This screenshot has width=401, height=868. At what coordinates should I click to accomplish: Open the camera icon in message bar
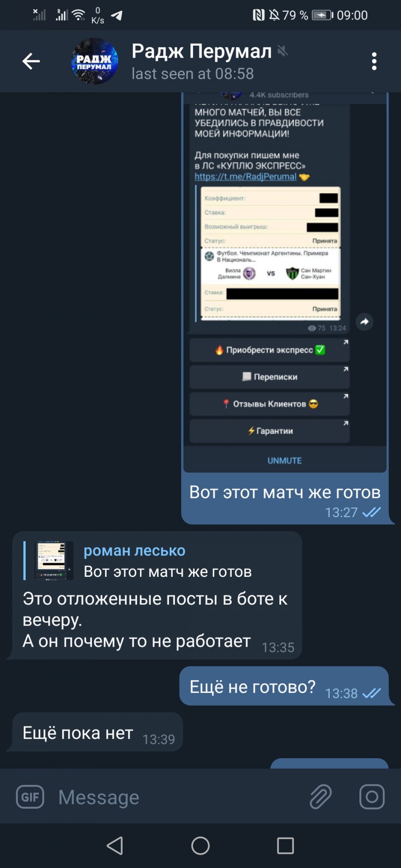coord(372,797)
